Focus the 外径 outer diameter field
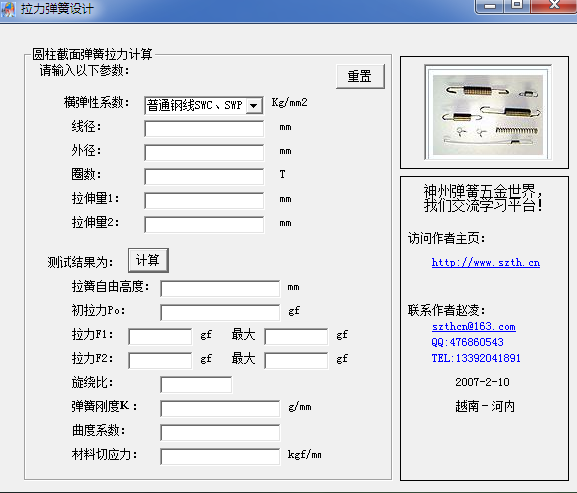The image size is (577, 493). [204, 153]
